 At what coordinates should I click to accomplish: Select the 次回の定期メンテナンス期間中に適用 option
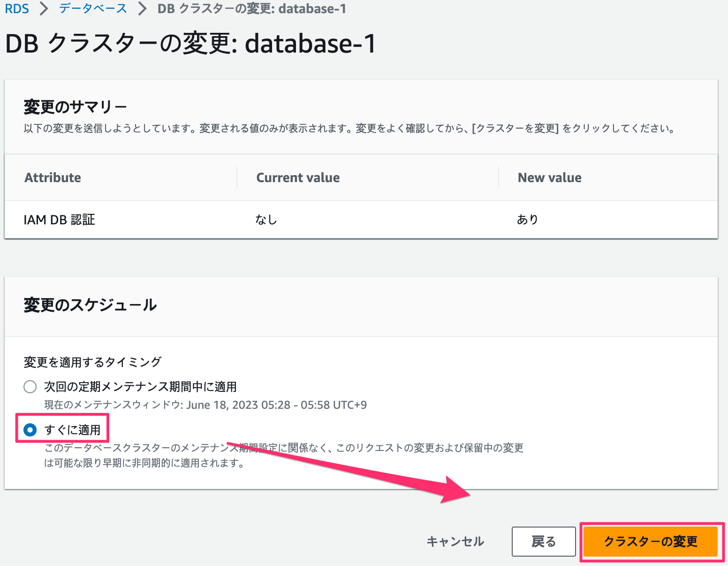[x=30, y=386]
